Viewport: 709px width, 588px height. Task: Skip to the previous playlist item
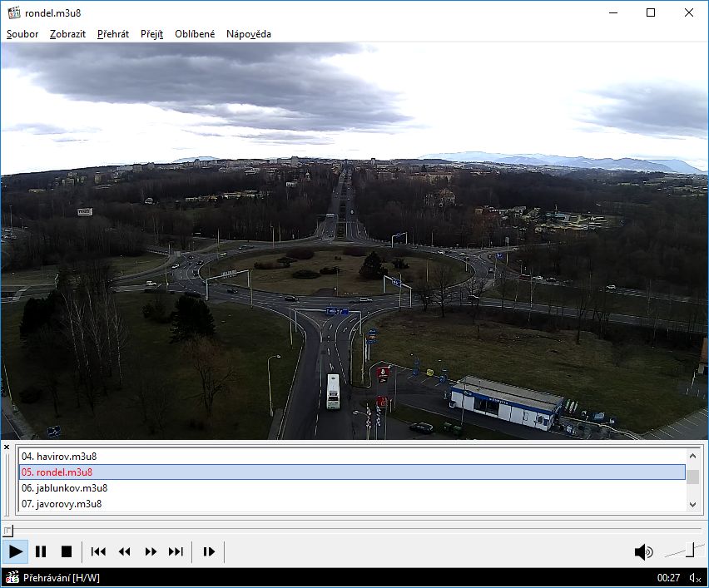pyautogui.click(x=98, y=551)
